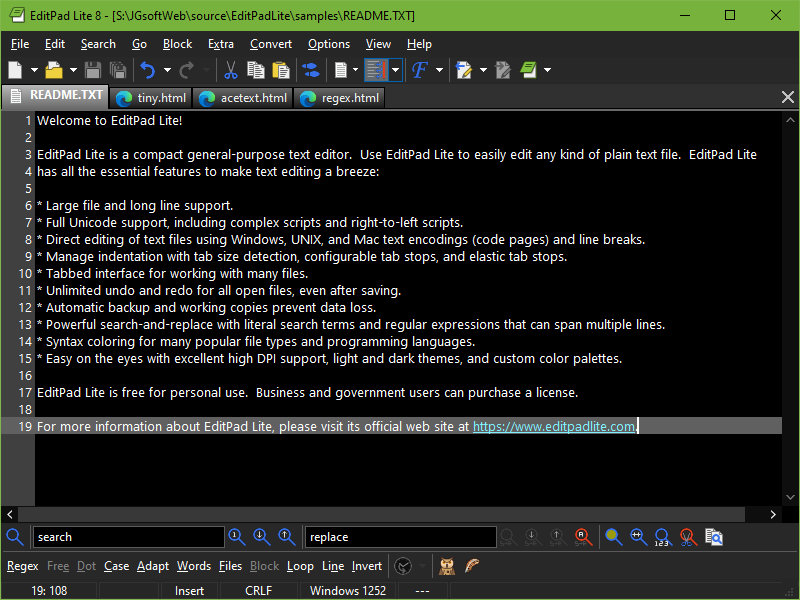Open dropdown beside the green notebook icon
Image resolution: width=800 pixels, height=600 pixels.
[x=547, y=70]
